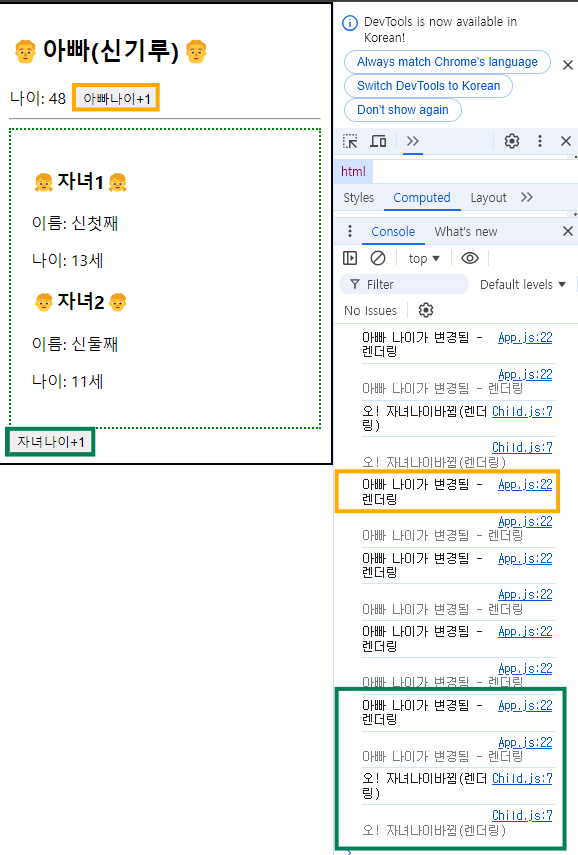Image resolution: width=578 pixels, height=855 pixels.
Task: Clear the console with the ban icon
Action: pos(378,258)
